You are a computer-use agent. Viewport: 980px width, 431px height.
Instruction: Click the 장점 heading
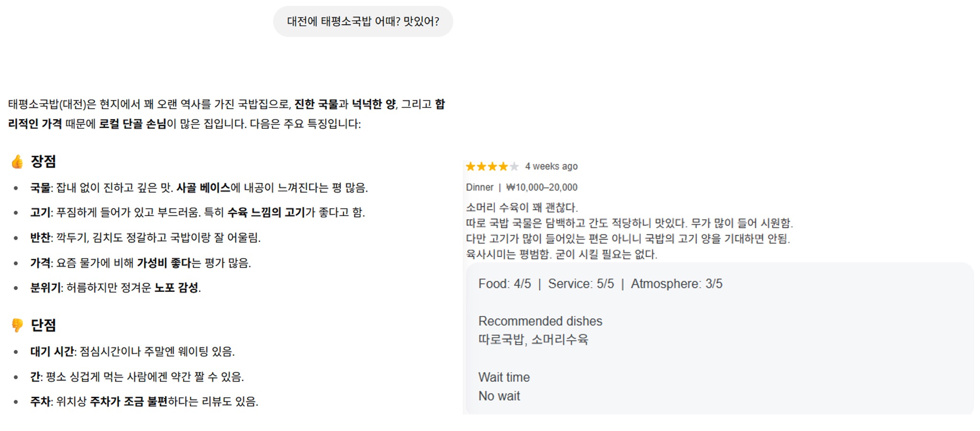[x=43, y=162]
